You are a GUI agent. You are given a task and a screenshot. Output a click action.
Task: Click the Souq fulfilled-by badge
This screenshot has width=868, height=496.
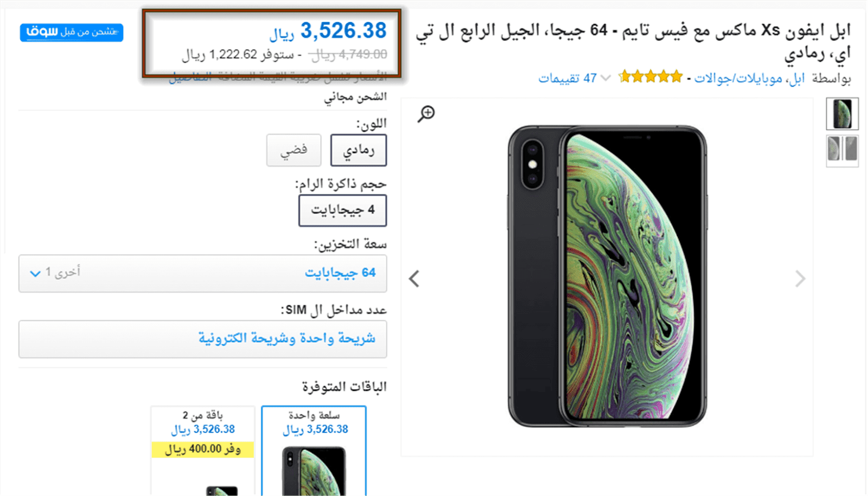tap(72, 33)
